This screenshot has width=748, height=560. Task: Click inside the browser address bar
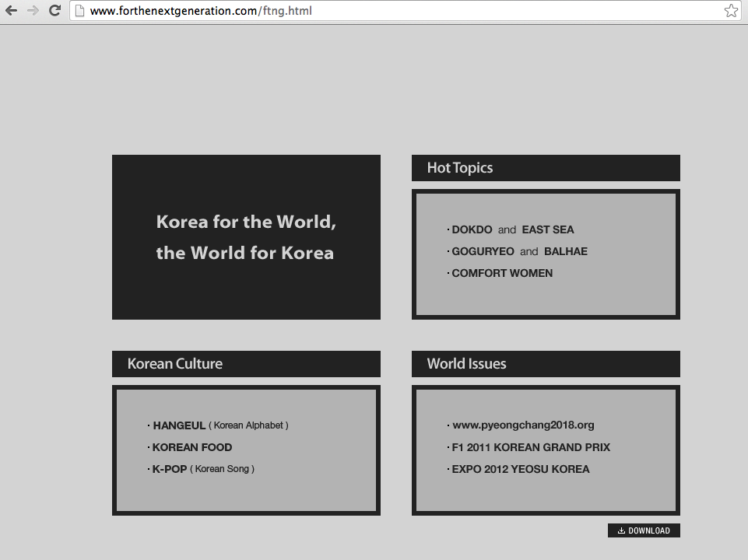pyautogui.click(x=311, y=11)
